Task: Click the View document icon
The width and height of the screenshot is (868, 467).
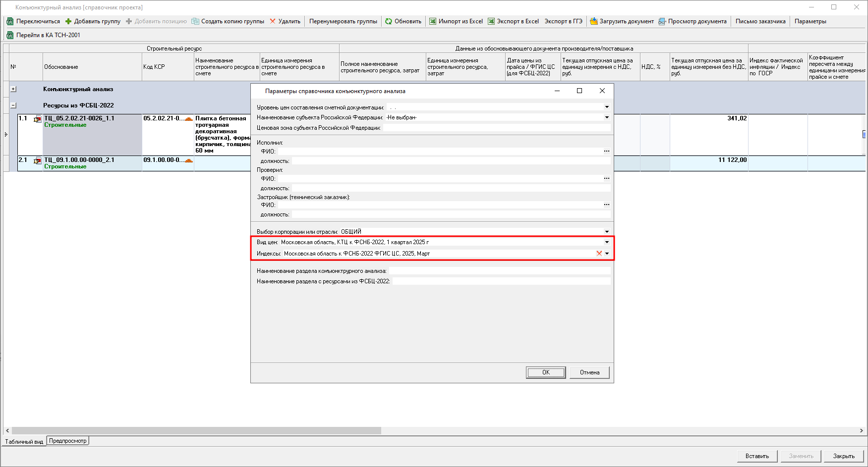Action: pos(662,21)
